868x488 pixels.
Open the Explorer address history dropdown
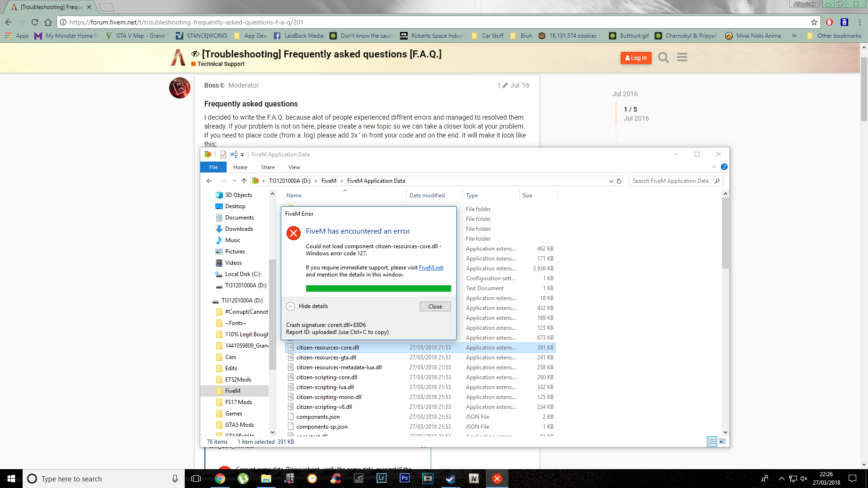click(x=611, y=181)
